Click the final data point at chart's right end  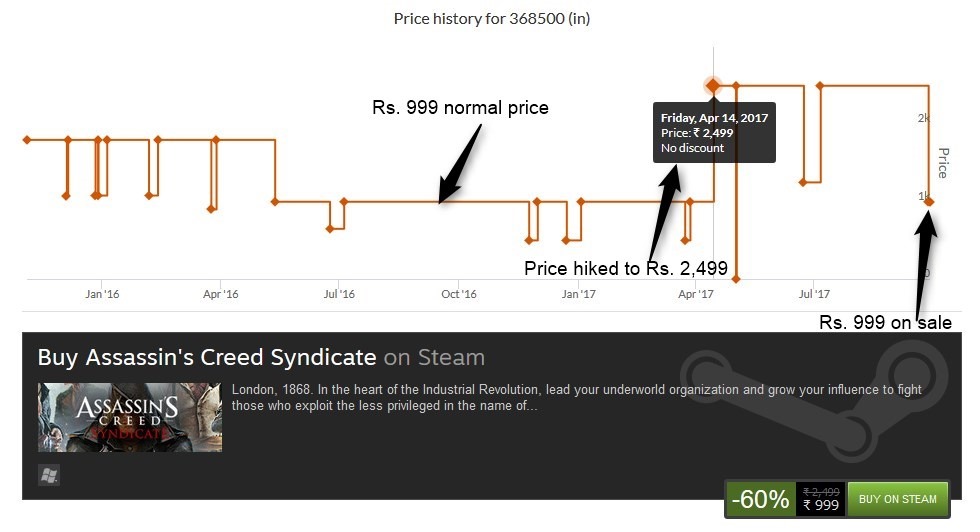point(929,202)
